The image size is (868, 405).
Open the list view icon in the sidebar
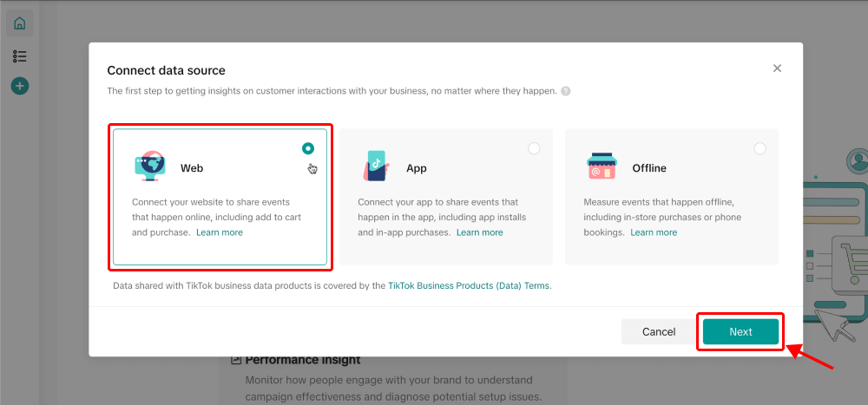coord(20,56)
